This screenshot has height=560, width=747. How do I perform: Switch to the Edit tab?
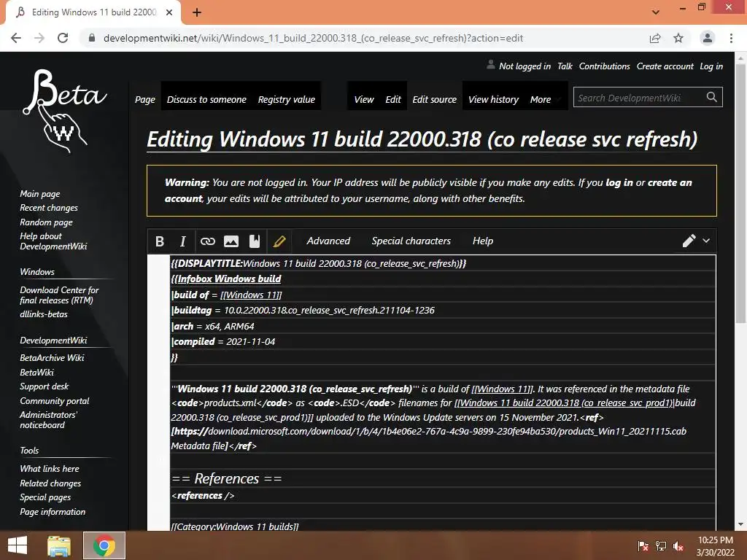coord(393,99)
